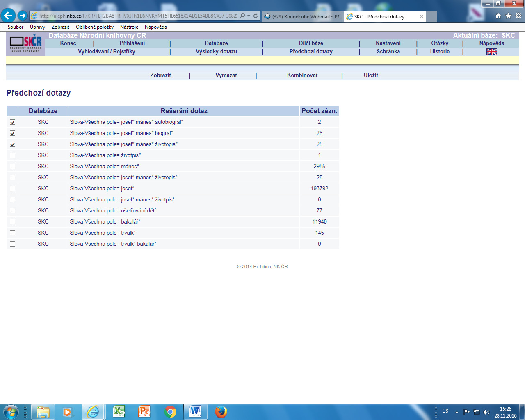Click the browser Forward arrow button
The image size is (525, 420).
[x=23, y=16]
